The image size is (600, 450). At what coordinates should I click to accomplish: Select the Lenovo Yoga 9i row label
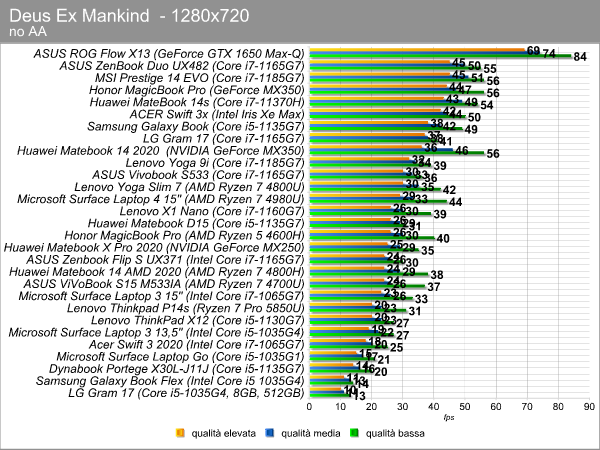[x=215, y=163]
